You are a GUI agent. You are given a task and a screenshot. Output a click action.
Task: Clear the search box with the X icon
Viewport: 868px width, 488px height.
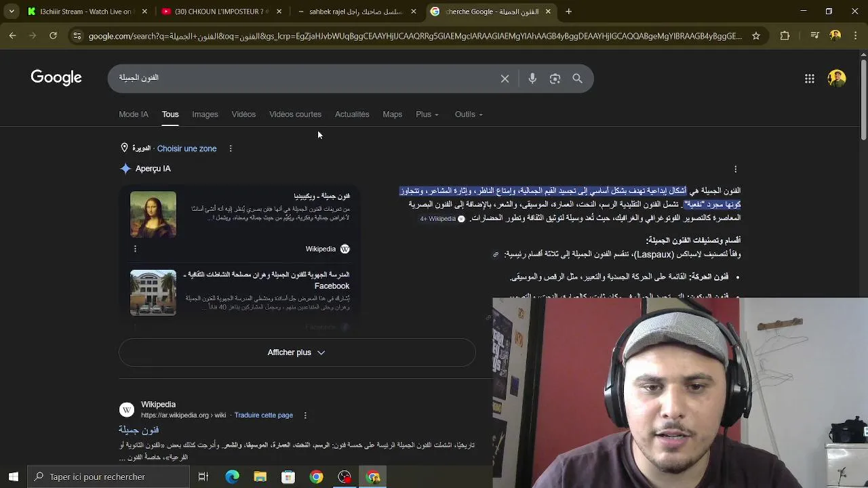505,79
